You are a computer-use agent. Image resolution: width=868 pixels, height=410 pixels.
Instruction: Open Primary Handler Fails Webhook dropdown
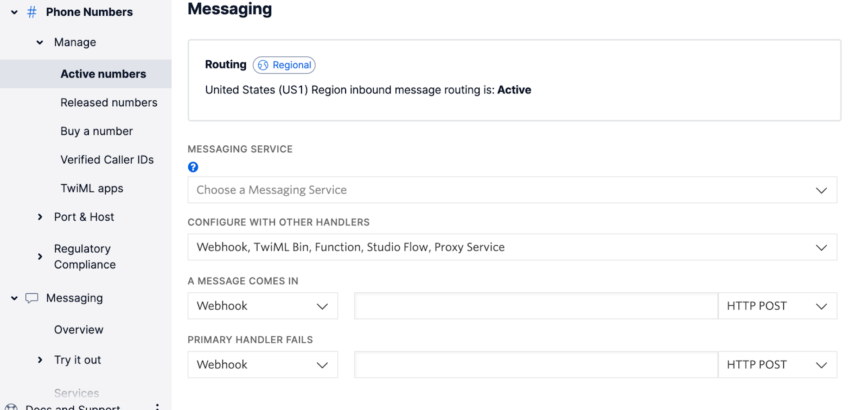click(x=263, y=364)
